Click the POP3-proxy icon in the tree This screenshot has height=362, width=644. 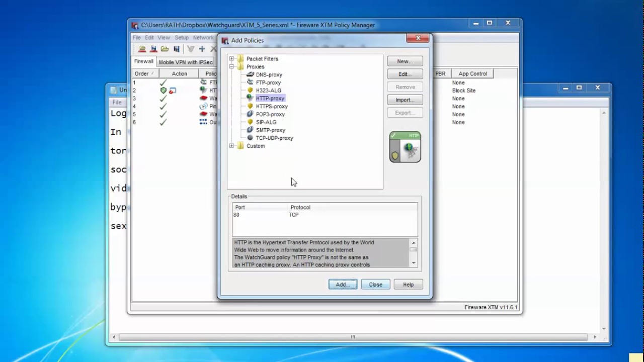[x=250, y=114]
